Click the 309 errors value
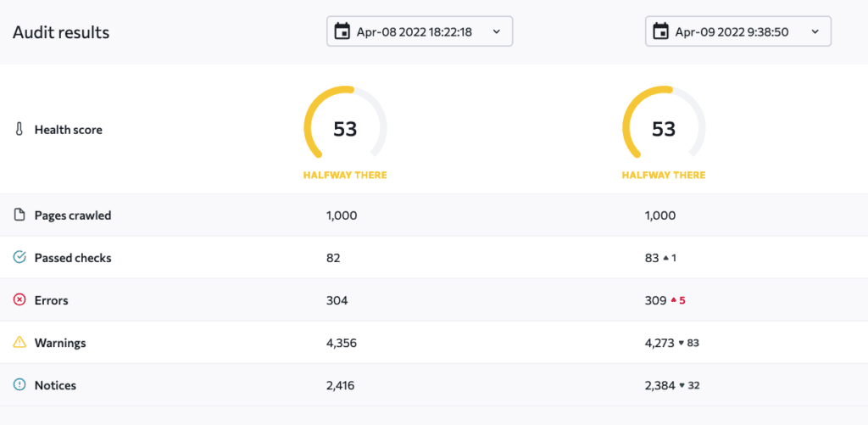This screenshot has width=868, height=425. coord(655,300)
